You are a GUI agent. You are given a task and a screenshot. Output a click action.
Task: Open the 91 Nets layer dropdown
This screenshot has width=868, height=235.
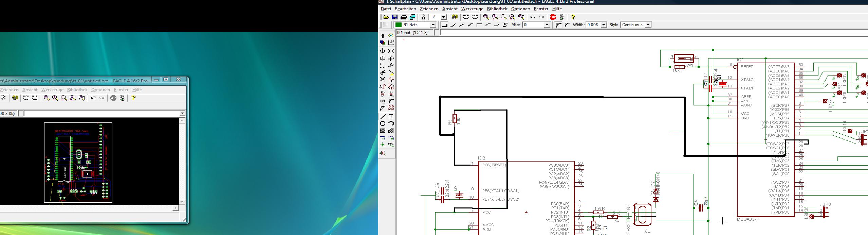[433, 25]
